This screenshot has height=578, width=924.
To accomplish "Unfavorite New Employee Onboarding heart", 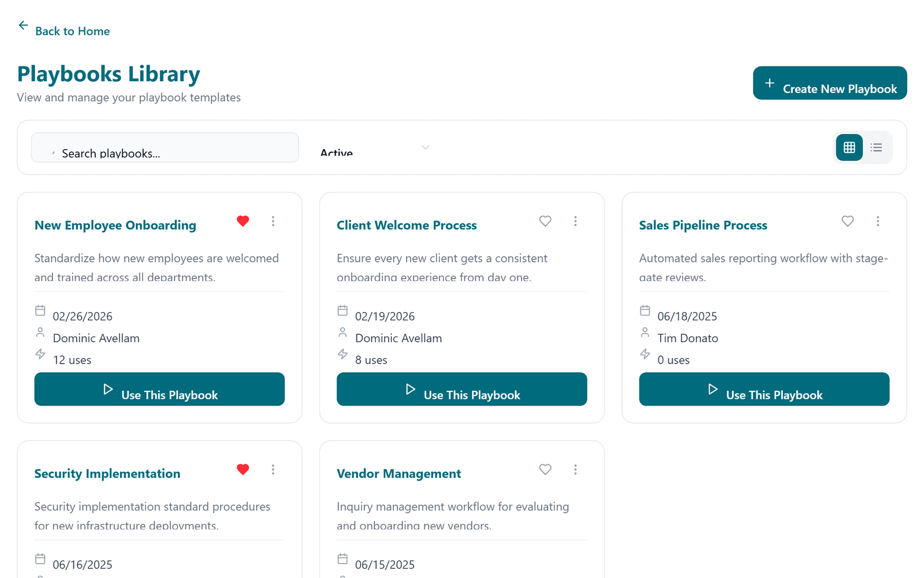I will pyautogui.click(x=243, y=221).
